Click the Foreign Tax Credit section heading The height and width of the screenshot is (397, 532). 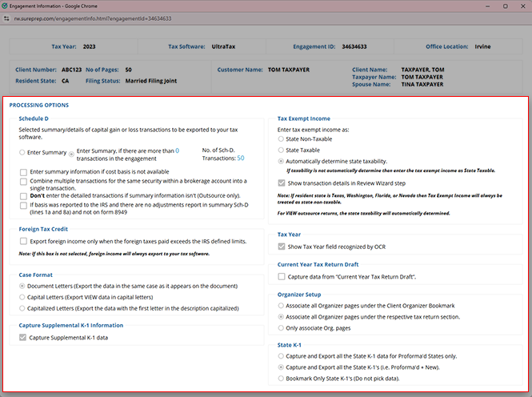click(43, 229)
